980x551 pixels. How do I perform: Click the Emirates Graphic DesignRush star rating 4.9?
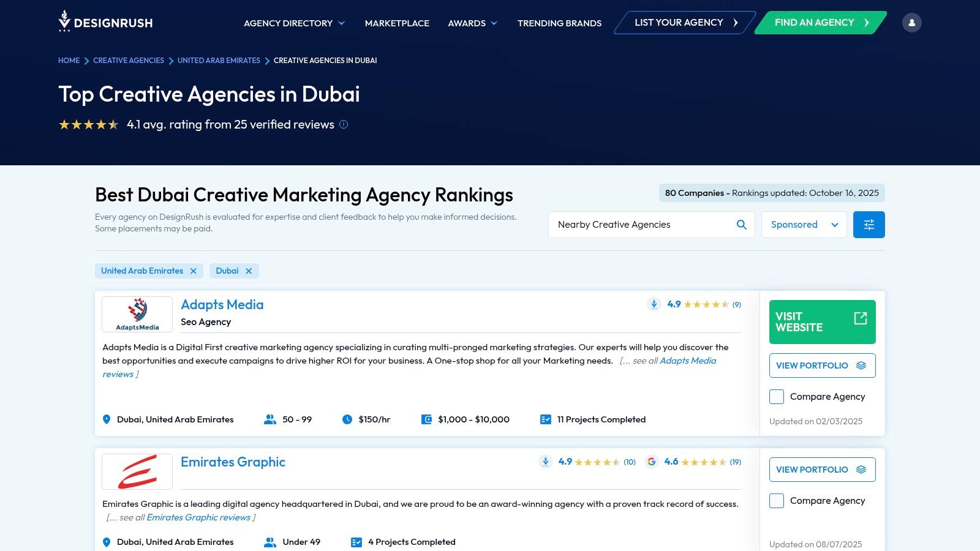click(597, 462)
